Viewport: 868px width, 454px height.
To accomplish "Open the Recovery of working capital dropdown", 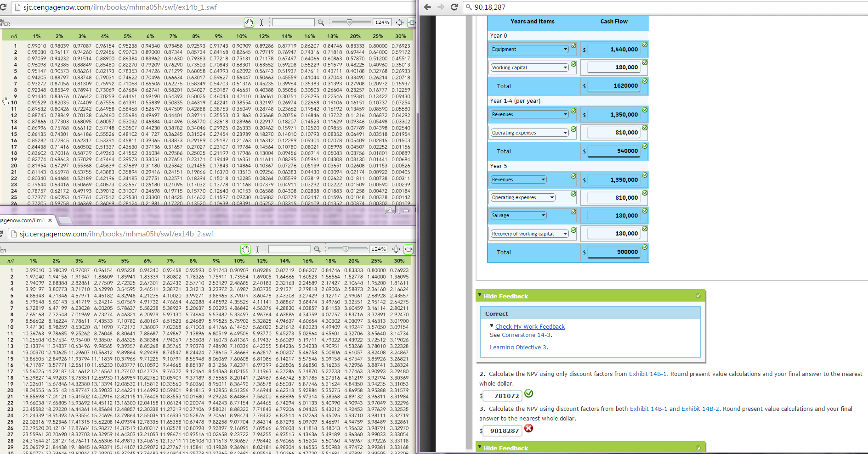I will tap(530, 234).
